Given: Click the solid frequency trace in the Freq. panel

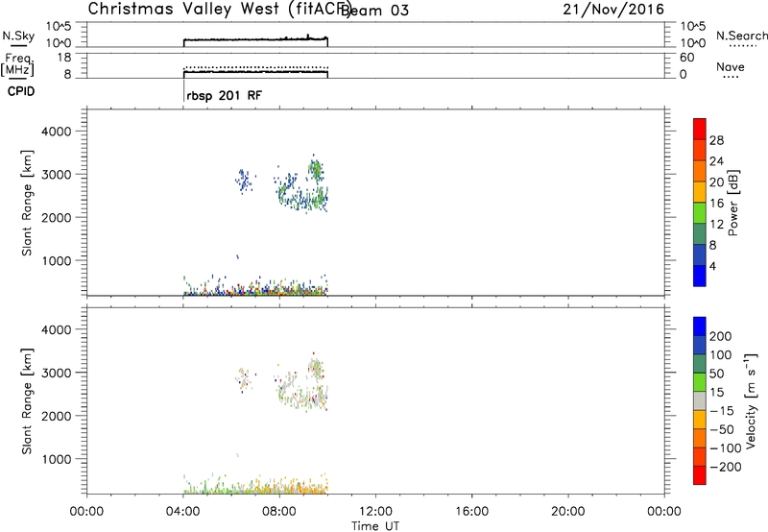Looking at the screenshot, I should coord(255,72).
